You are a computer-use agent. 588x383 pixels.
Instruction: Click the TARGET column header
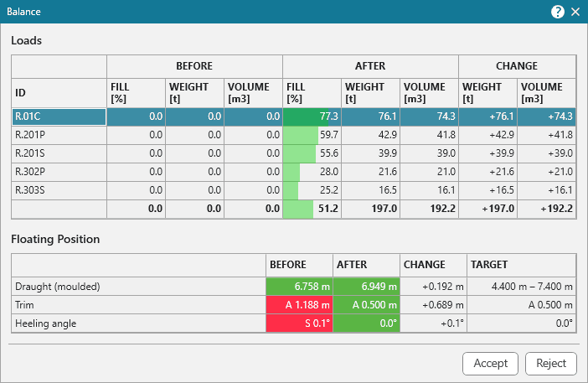pyautogui.click(x=522, y=265)
